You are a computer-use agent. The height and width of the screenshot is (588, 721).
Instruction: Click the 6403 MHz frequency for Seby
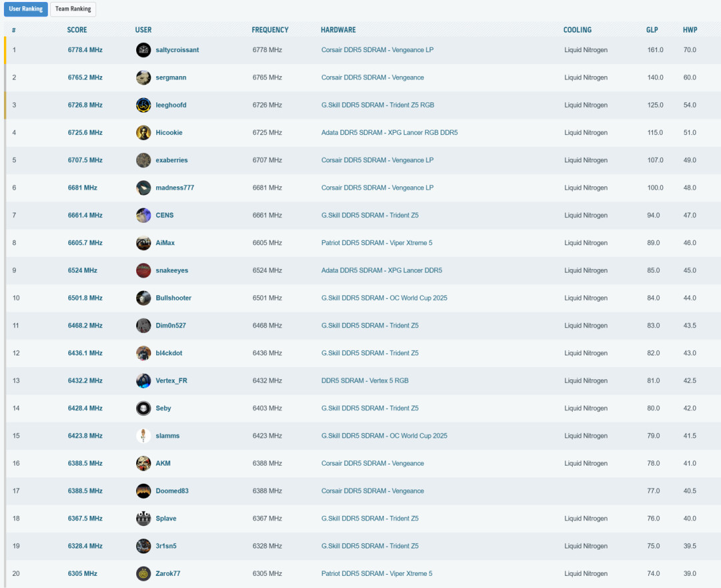267,408
